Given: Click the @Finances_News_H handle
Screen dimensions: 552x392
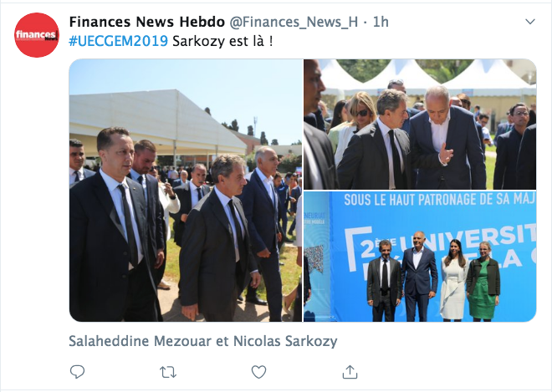Looking at the screenshot, I should coord(294,22).
